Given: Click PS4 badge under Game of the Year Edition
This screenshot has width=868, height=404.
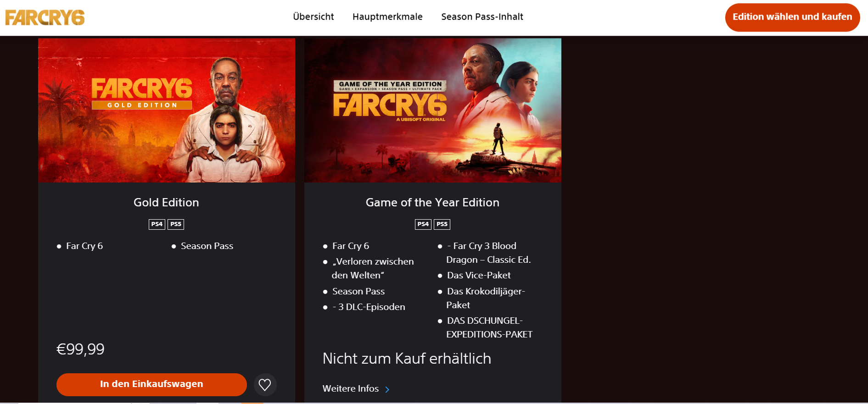Looking at the screenshot, I should [x=423, y=224].
